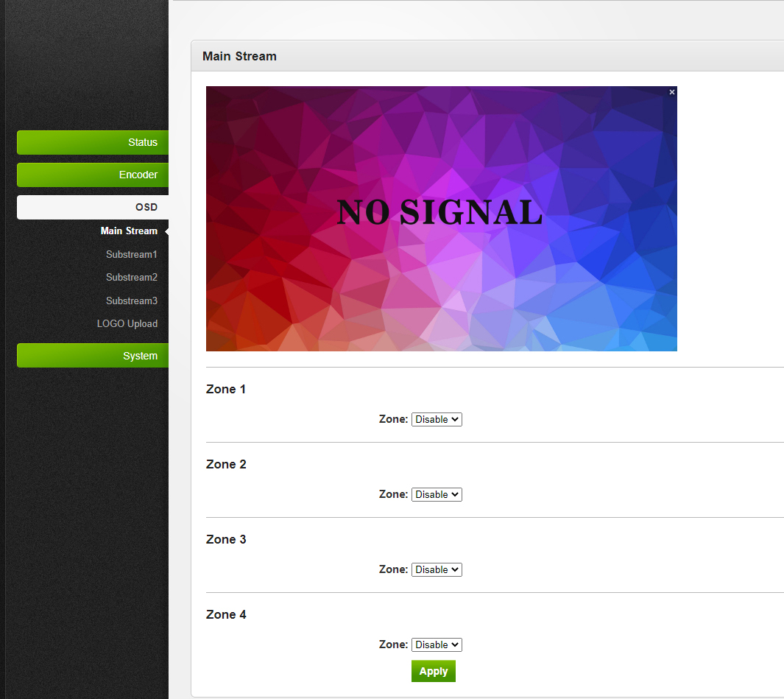
Task: Expand the Zone 4 Disable dropdown
Action: 437,644
